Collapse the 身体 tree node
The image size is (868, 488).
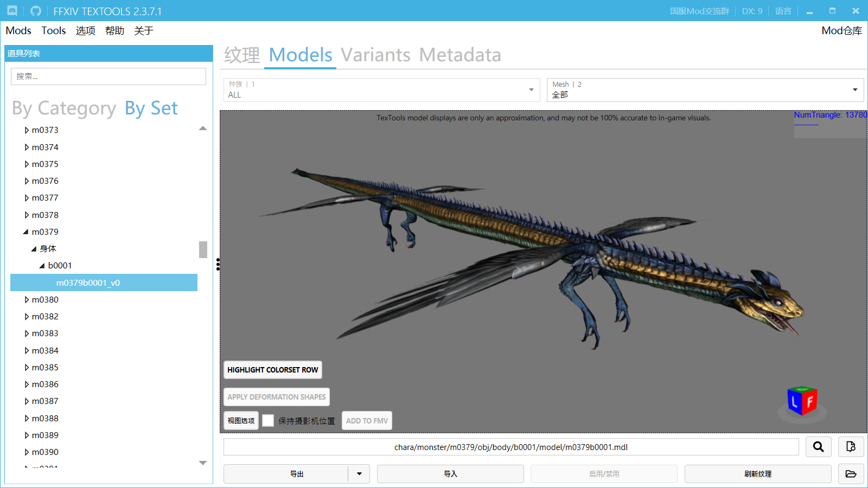pyautogui.click(x=34, y=249)
